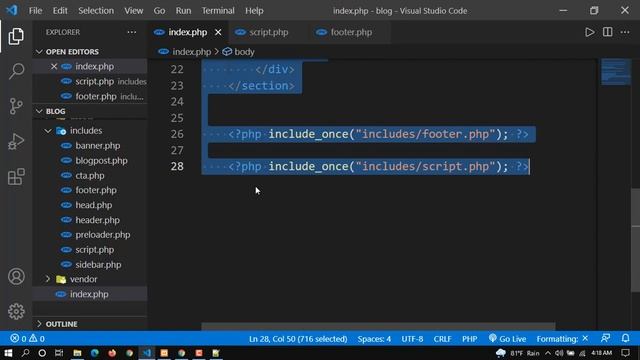Screen dimensions: 640x360
Task: Open notifications bell in status bar
Action: click(625, 338)
